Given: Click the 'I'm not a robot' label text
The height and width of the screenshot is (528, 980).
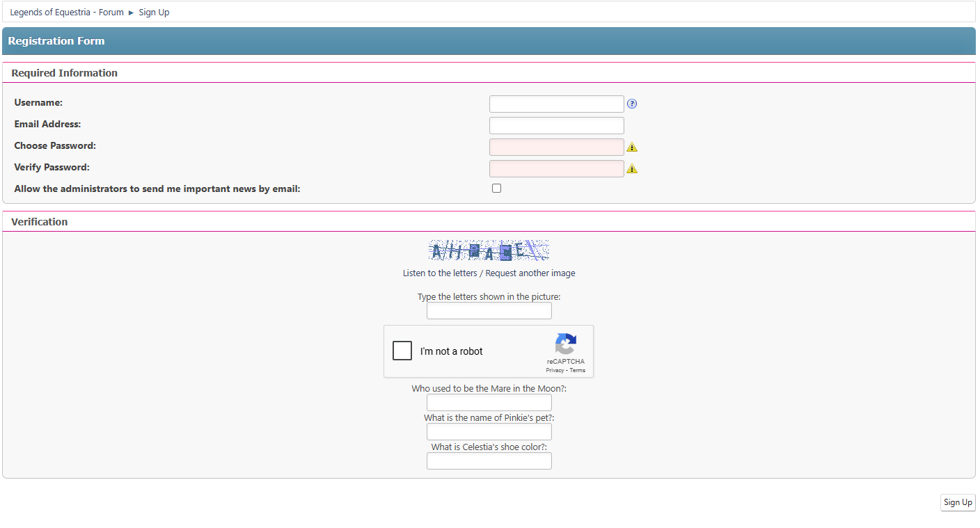Looking at the screenshot, I should click(452, 351).
